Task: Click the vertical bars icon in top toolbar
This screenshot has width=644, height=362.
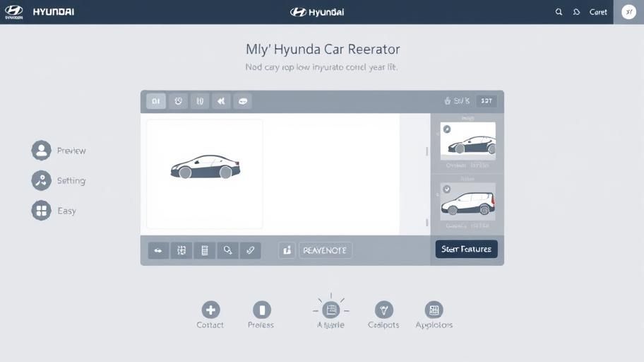Action: [200, 101]
